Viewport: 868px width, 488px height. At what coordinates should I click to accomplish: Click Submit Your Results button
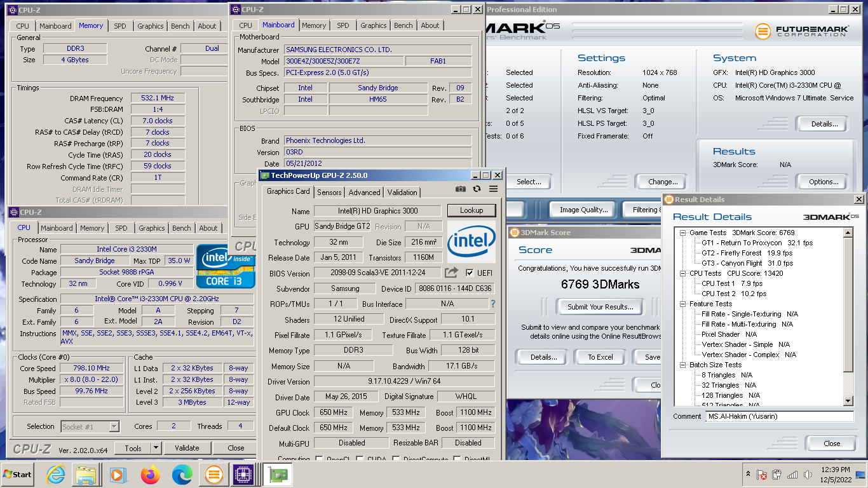coord(600,307)
